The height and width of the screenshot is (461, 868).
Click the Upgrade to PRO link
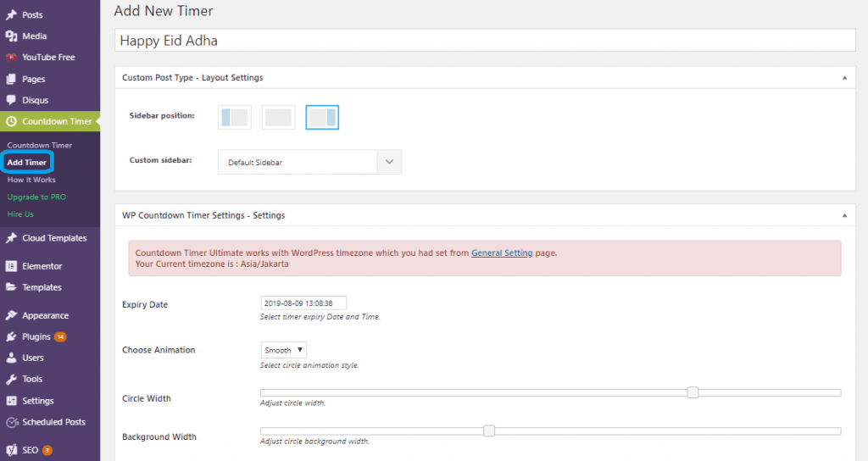(x=36, y=197)
